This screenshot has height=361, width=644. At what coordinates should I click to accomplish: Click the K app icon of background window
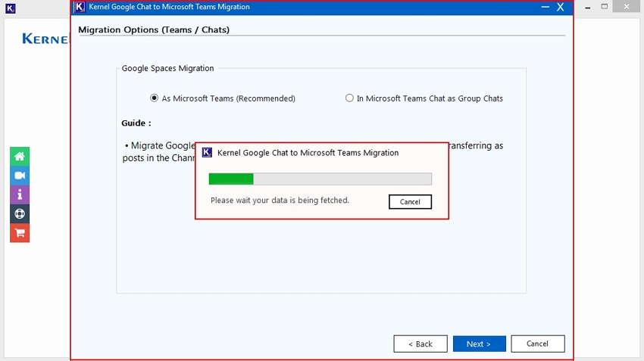coord(11,8)
